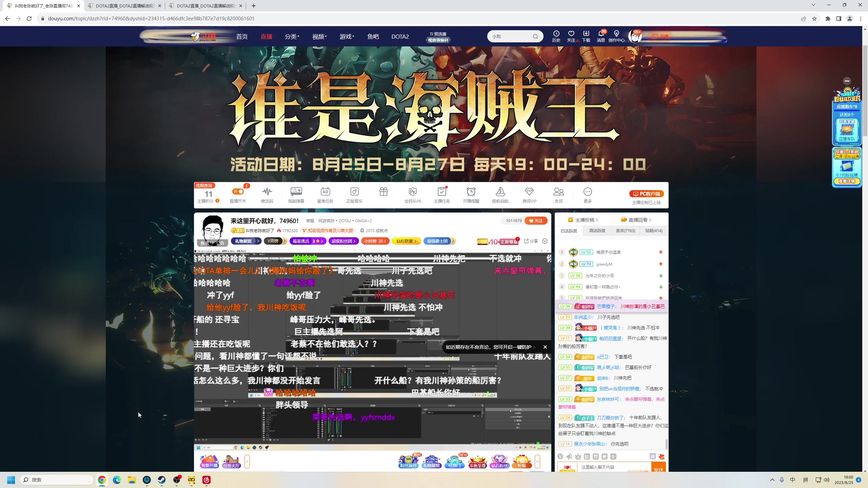Open 扬帆启航 sailboat feature
The height and width of the screenshot is (488, 868).
500,195
